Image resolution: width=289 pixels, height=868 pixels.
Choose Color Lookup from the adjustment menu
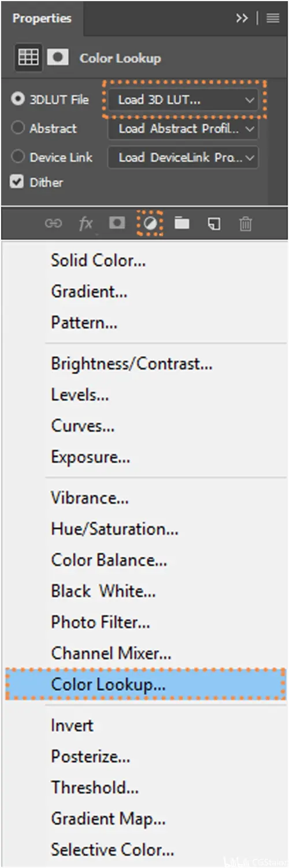tap(146, 684)
